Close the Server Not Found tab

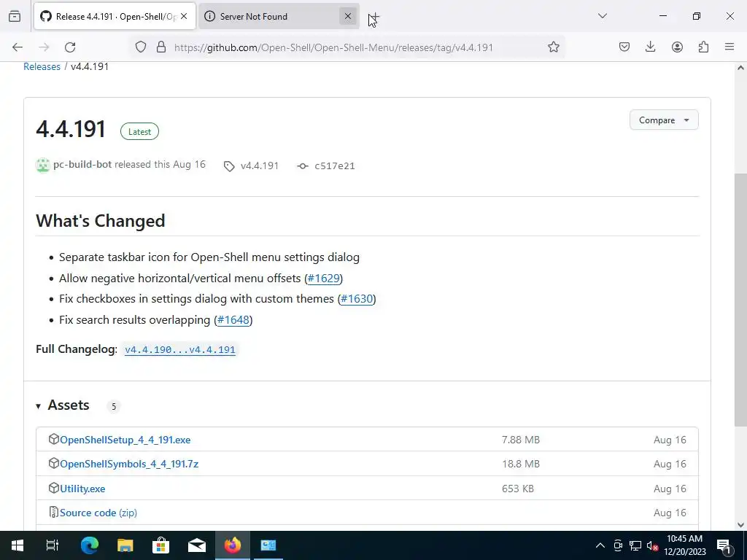(x=348, y=16)
